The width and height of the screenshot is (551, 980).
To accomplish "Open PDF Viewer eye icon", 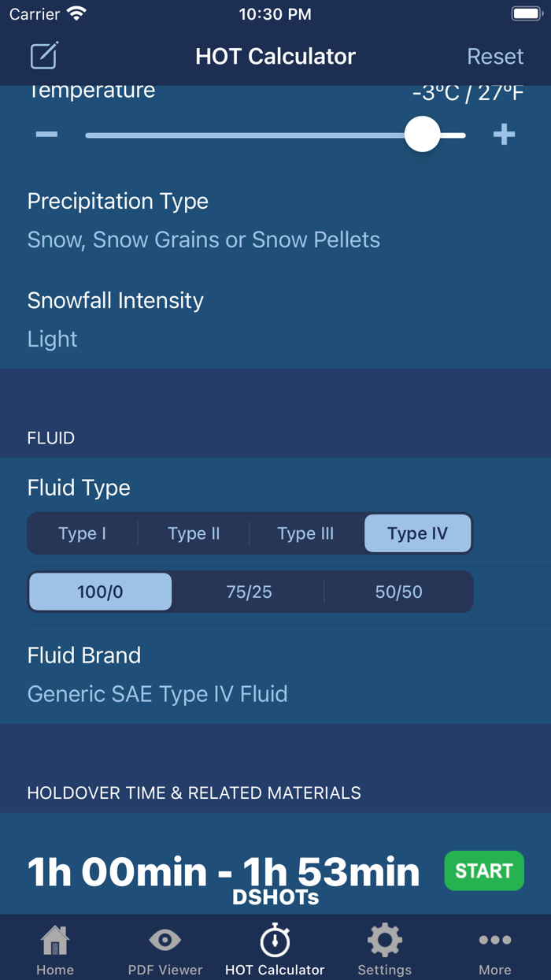I will pyautogui.click(x=165, y=940).
